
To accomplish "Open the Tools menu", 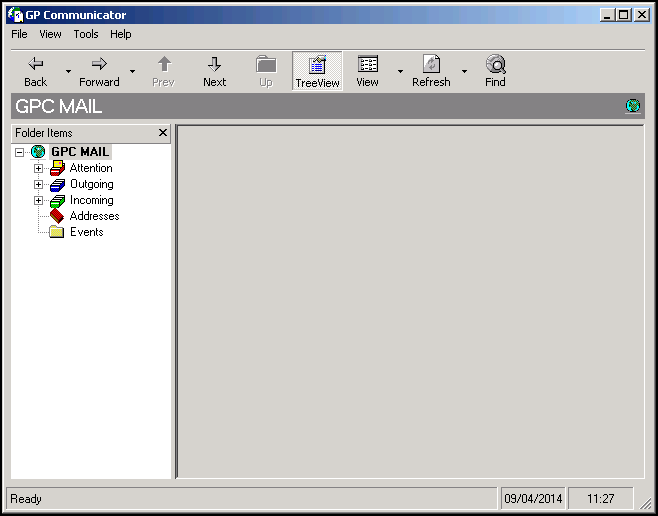I will pyautogui.click(x=86, y=34).
